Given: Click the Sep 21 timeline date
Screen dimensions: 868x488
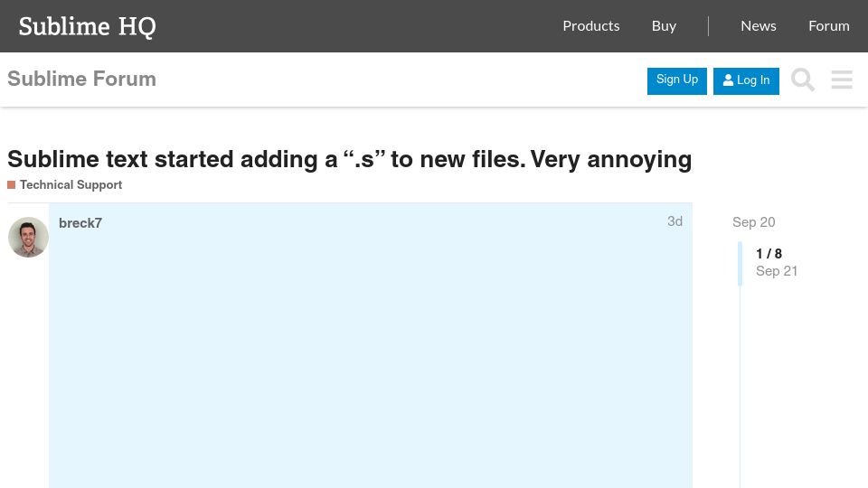Looking at the screenshot, I should click(x=776, y=271).
